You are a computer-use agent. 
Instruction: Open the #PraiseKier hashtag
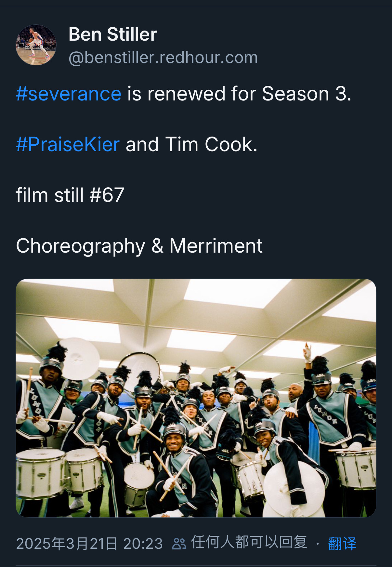pyautogui.click(x=68, y=144)
